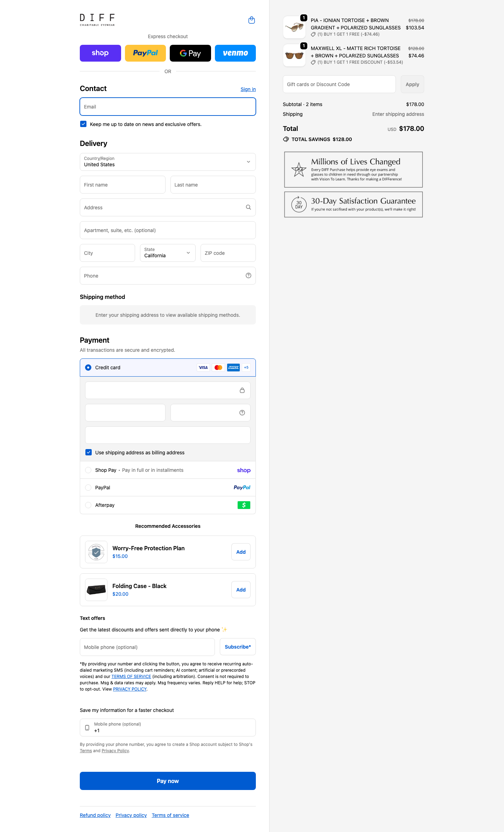Show the +5 additional card brands
Screen dimensions: 504x832
point(246,368)
